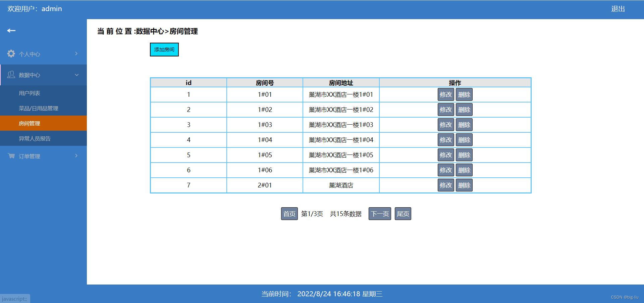The height and width of the screenshot is (303, 644).
Task: Click the gear icon beside 个人中心
Action: [x=11, y=54]
